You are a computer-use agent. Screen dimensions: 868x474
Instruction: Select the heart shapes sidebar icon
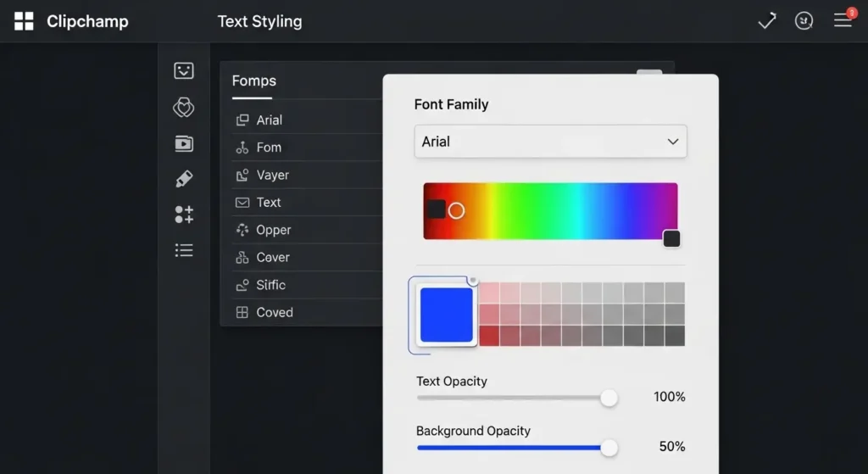point(184,108)
